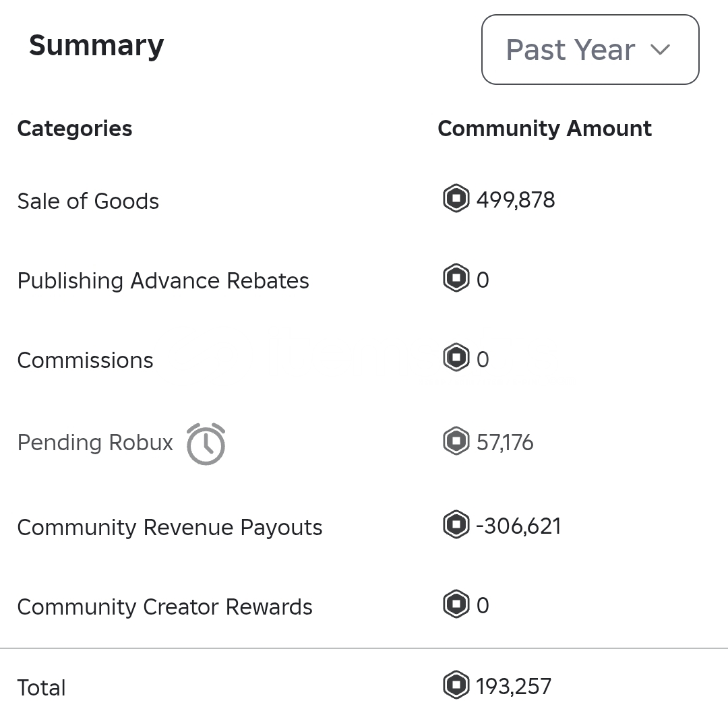
Task: Click the Summary heading
Action: click(96, 46)
